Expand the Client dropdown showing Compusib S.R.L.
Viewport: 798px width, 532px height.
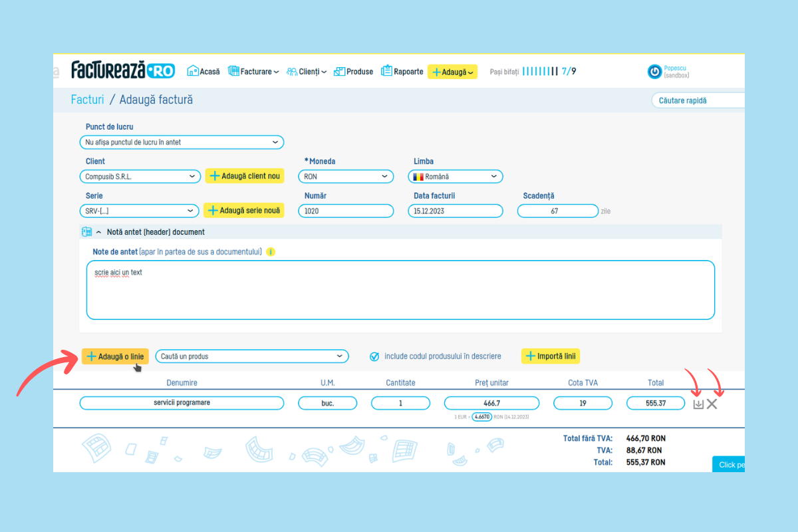[139, 177]
